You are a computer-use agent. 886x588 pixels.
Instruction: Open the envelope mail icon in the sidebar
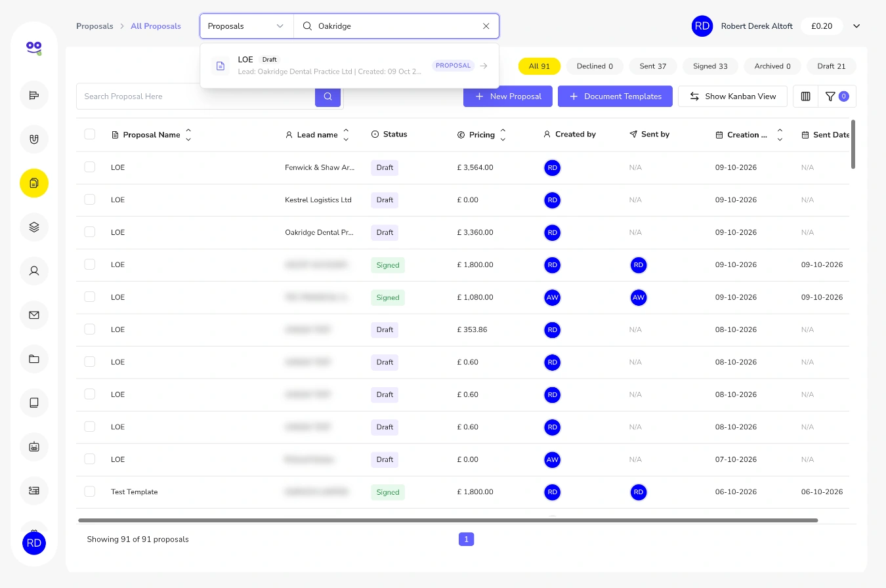(34, 315)
